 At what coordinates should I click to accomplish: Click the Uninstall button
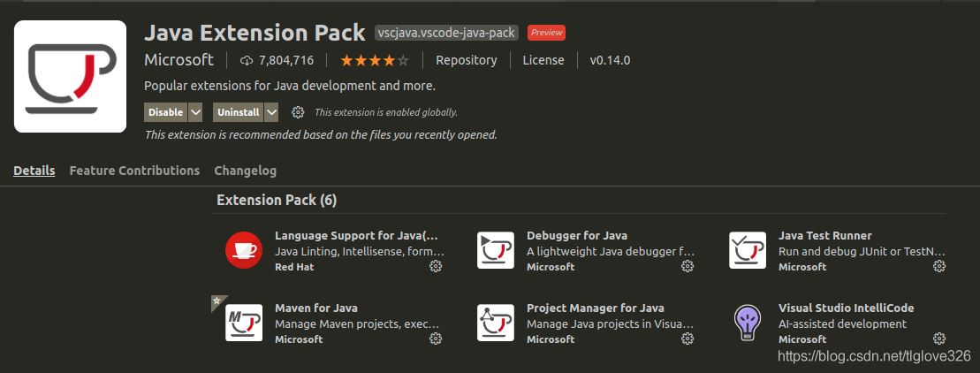click(x=238, y=112)
